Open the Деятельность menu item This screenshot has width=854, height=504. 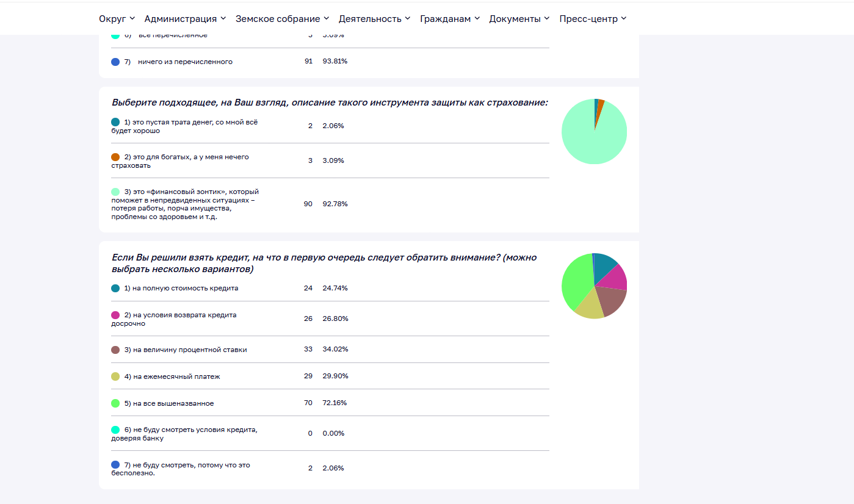tap(375, 19)
